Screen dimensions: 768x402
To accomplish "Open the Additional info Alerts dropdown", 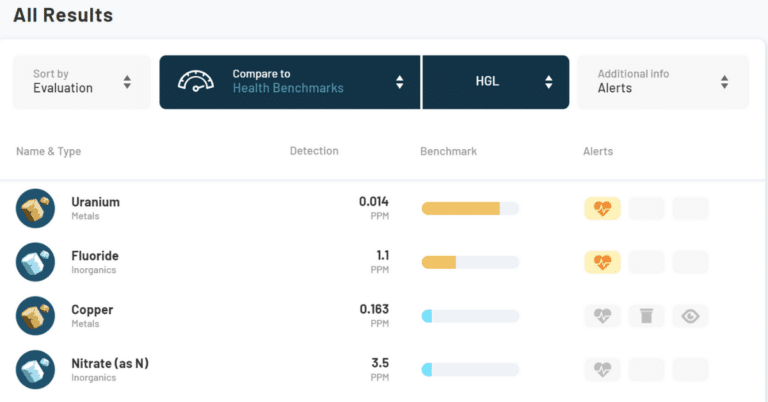I will tap(662, 81).
